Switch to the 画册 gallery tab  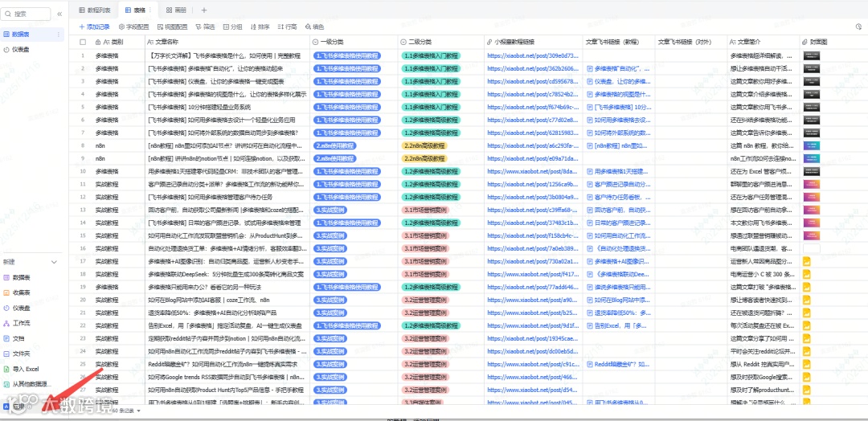click(177, 10)
